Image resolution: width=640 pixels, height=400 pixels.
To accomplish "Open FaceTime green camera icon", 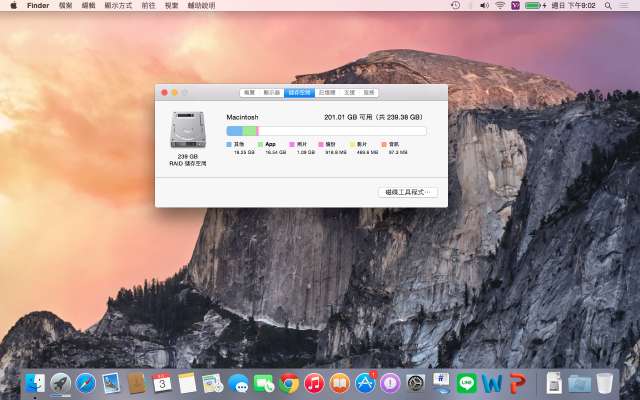I will (264, 384).
